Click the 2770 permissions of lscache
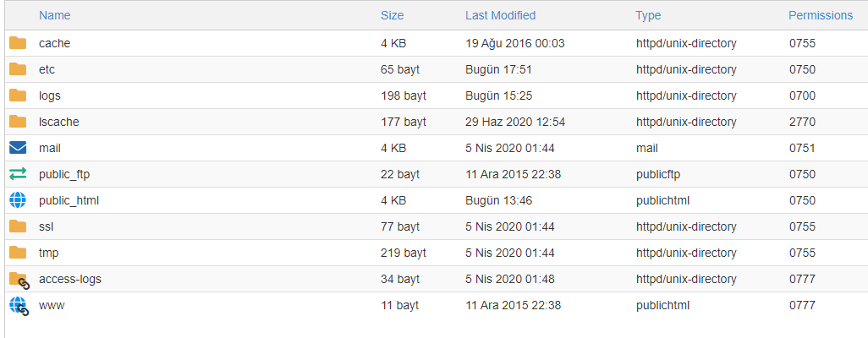868x338 pixels. click(x=802, y=122)
